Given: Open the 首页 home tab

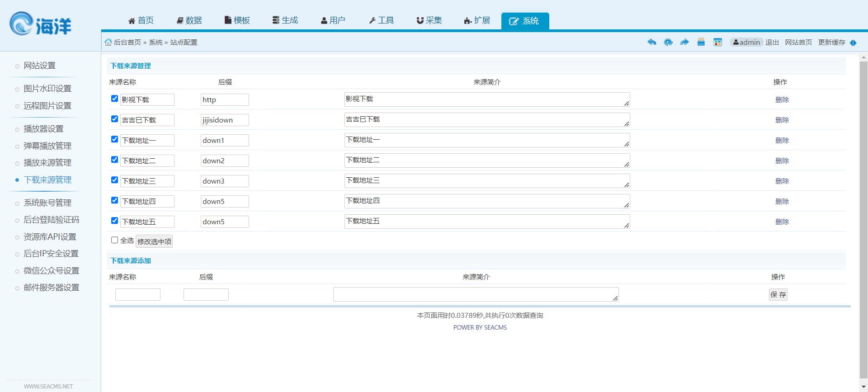Looking at the screenshot, I should pyautogui.click(x=141, y=20).
